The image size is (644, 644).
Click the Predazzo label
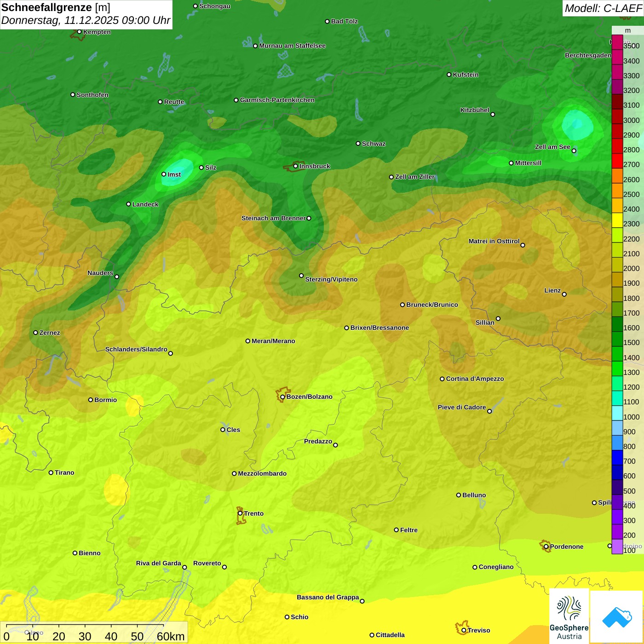click(x=318, y=441)
